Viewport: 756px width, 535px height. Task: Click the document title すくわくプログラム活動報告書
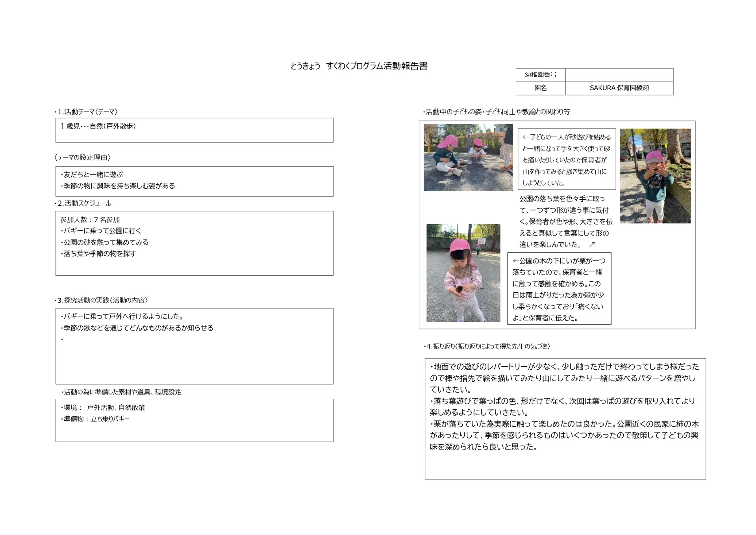coord(359,66)
